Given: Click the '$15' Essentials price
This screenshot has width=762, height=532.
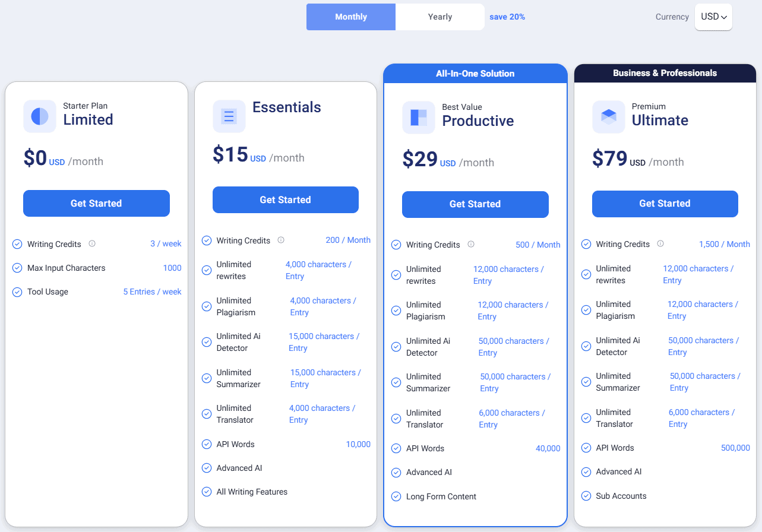Looking at the screenshot, I should (230, 154).
